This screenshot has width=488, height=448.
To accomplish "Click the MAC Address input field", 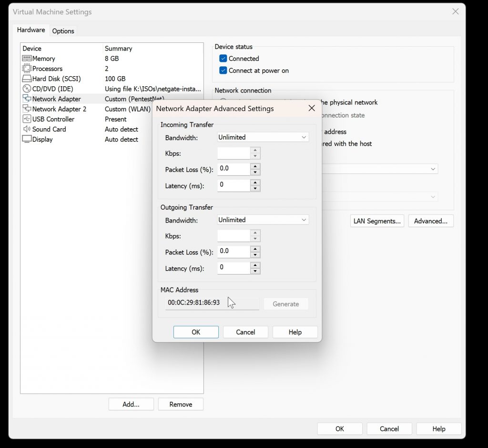I will 212,303.
